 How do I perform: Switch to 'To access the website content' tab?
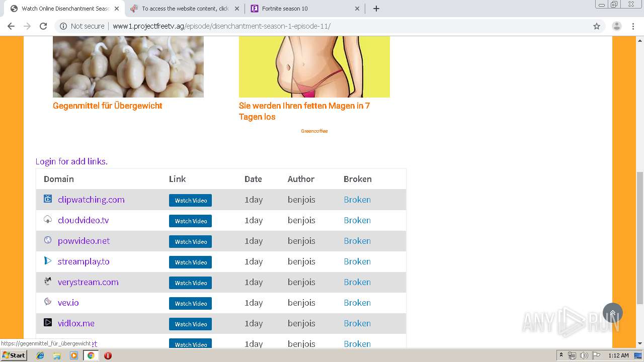coord(185,9)
